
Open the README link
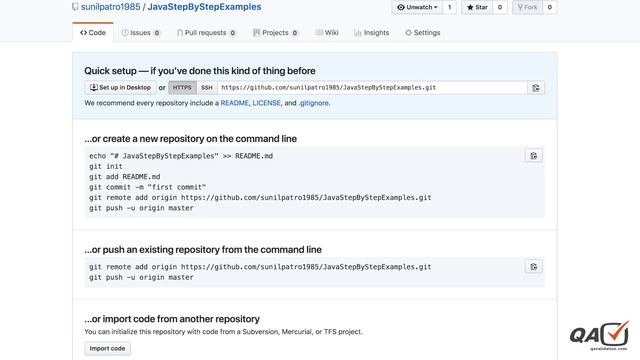[234, 103]
